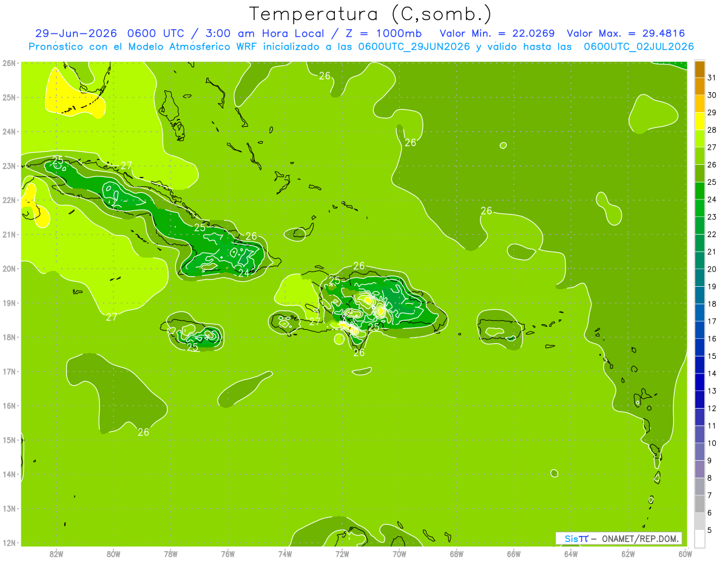Click the 80W longitude axis label
This screenshot has height=562, width=728.
tap(113, 554)
